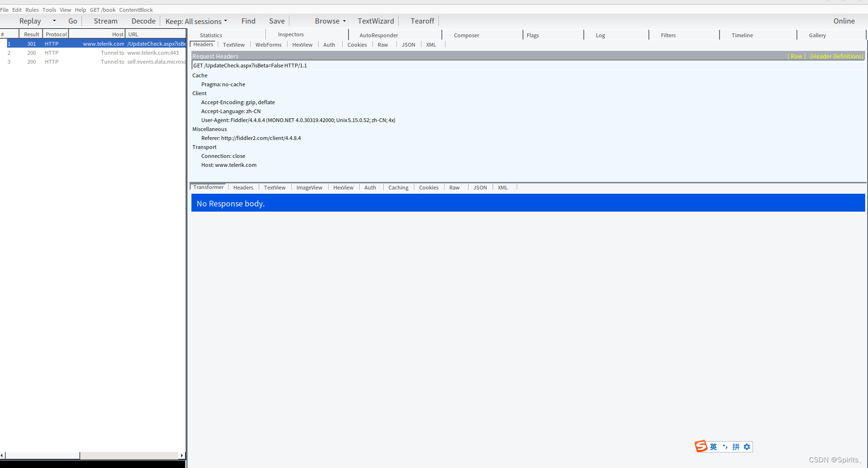Sort sessions by Result column header
868x468 pixels.
(x=31, y=34)
